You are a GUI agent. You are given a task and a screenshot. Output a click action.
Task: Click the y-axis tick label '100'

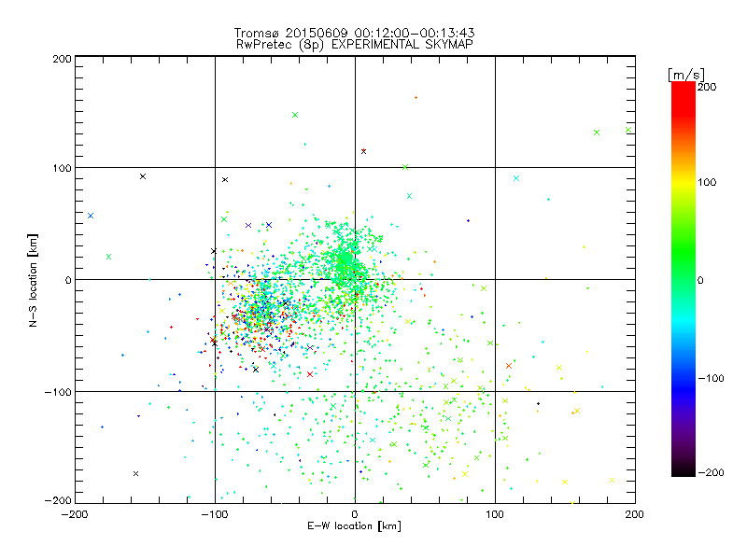coord(63,168)
